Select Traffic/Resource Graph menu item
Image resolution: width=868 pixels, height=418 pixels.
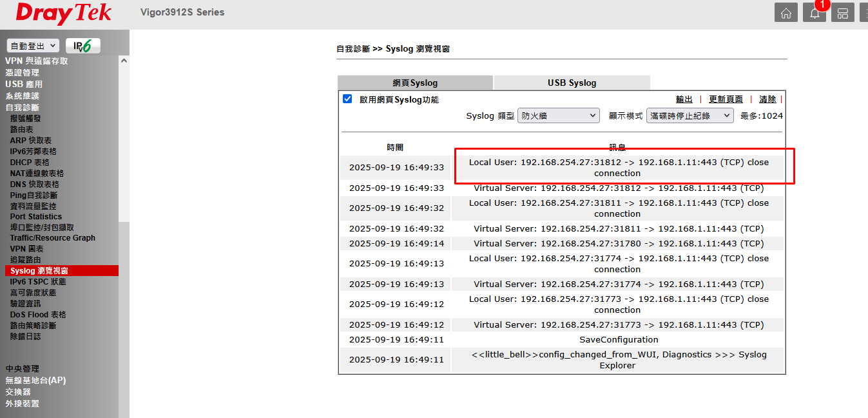(52, 238)
